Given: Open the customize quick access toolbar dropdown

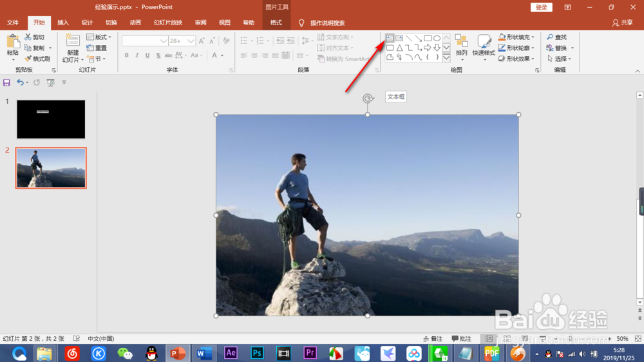Looking at the screenshot, I should pyautogui.click(x=64, y=82).
